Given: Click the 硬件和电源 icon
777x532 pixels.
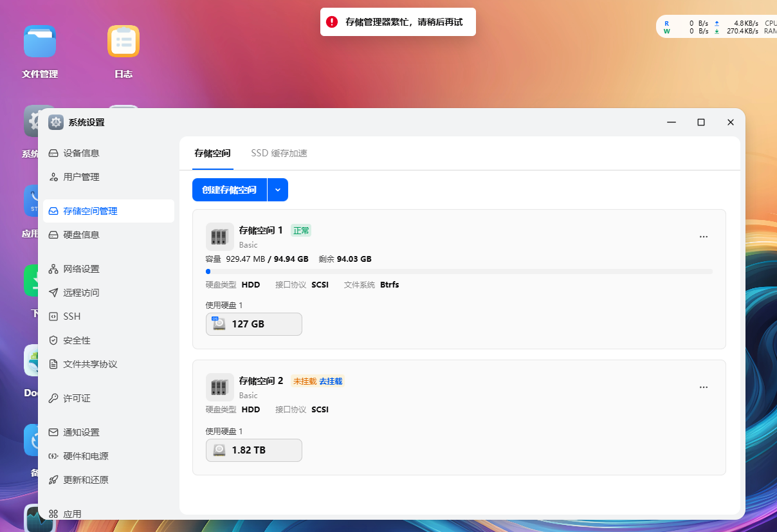Looking at the screenshot, I should [x=53, y=456].
